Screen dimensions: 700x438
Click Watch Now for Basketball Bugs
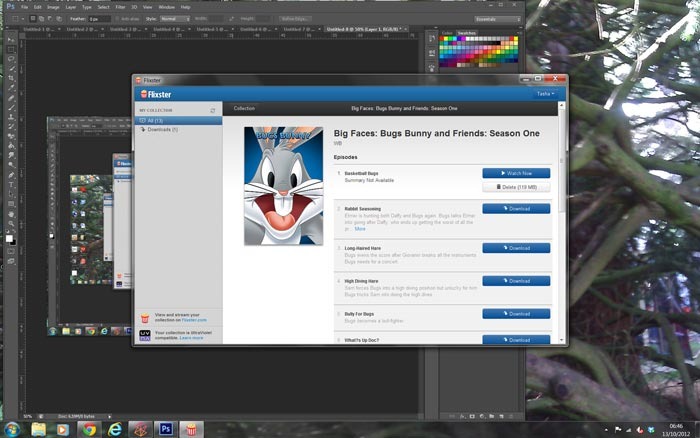[516, 173]
